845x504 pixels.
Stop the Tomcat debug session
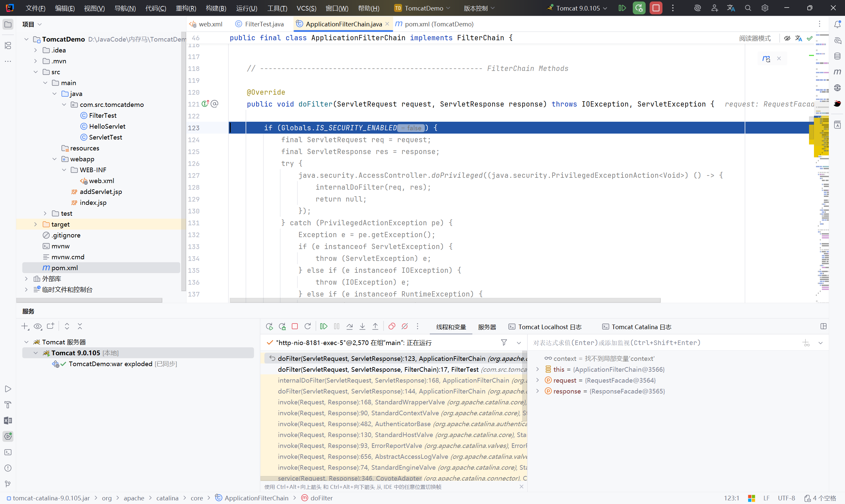point(294,326)
